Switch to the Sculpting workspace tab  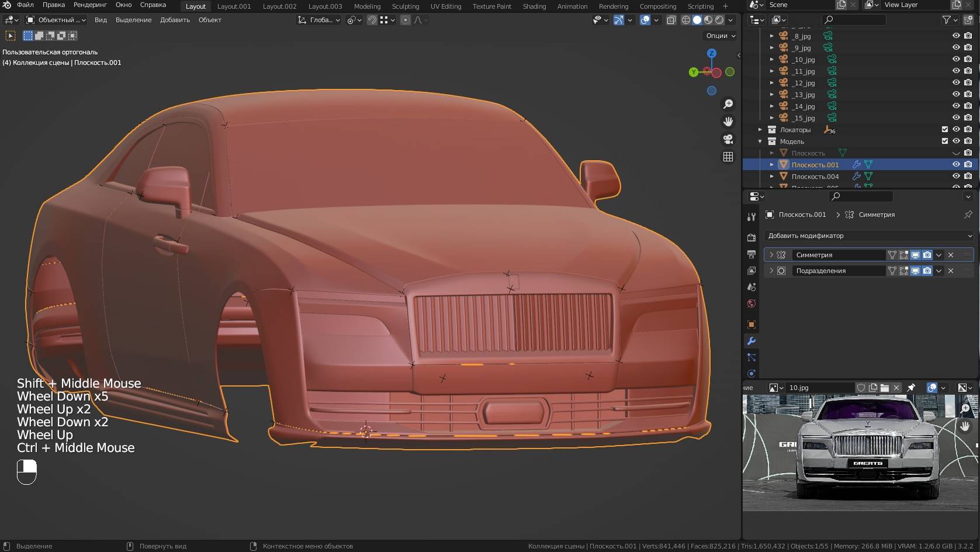pyautogui.click(x=406, y=6)
